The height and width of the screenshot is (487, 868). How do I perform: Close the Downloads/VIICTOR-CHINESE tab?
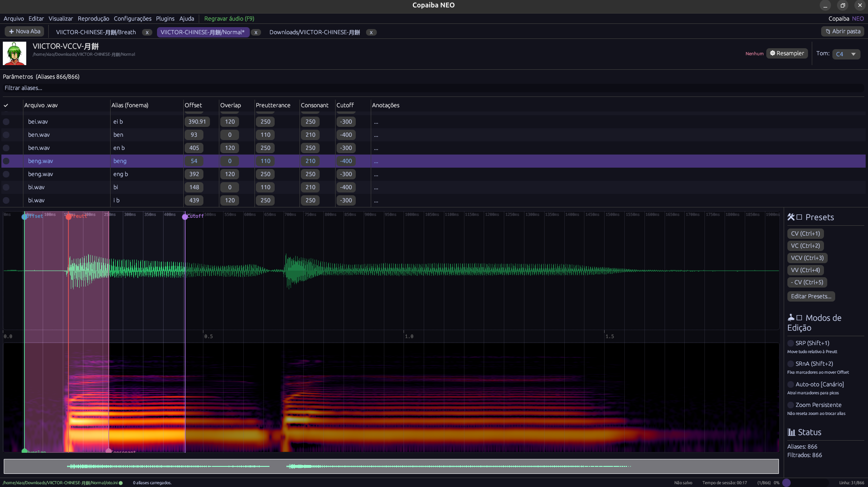pyautogui.click(x=371, y=32)
